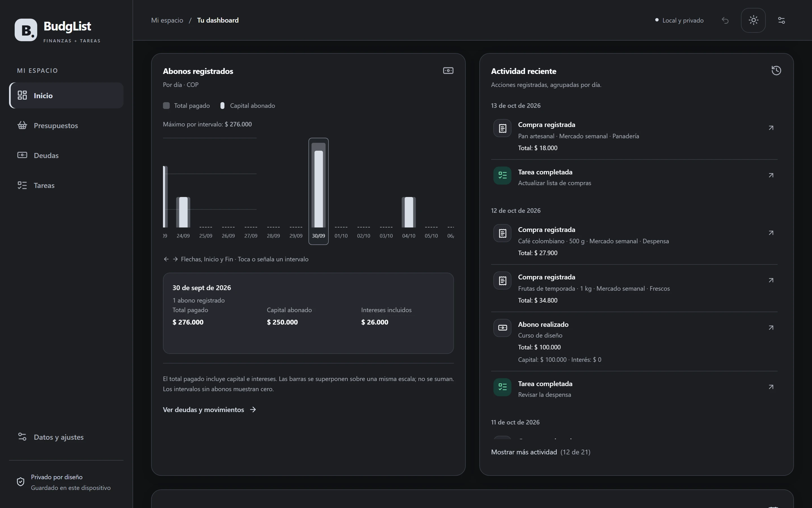Screen dimensions: 812x508
Task: Open Curso de diseño abono arrow
Action: coord(771,328)
